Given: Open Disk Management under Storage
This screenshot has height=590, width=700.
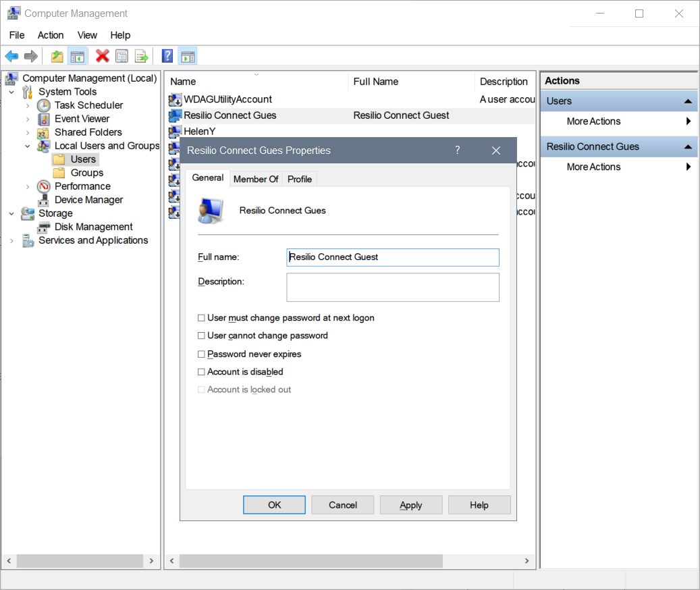Looking at the screenshot, I should pyautogui.click(x=93, y=227).
